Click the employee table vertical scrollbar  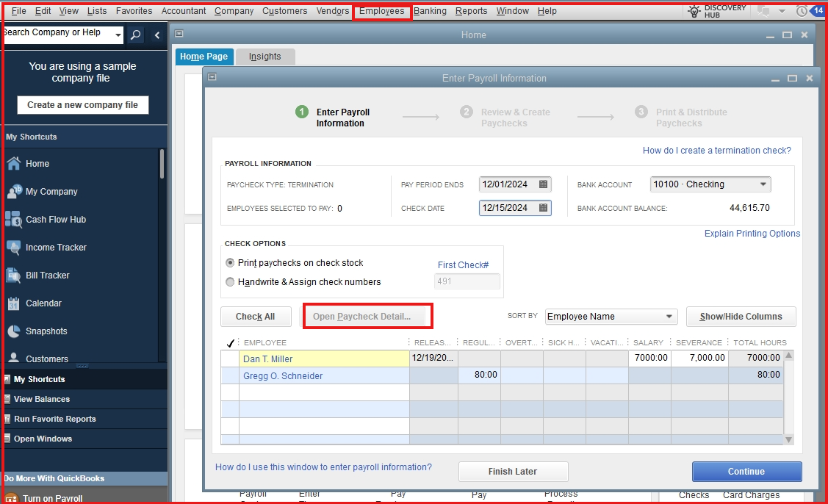789,397
